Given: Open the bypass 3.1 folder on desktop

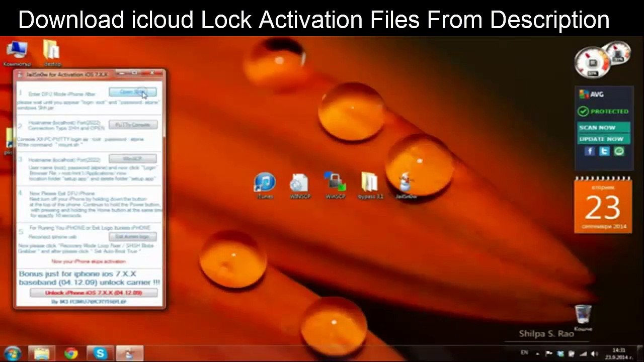Looking at the screenshot, I should coord(370,185).
